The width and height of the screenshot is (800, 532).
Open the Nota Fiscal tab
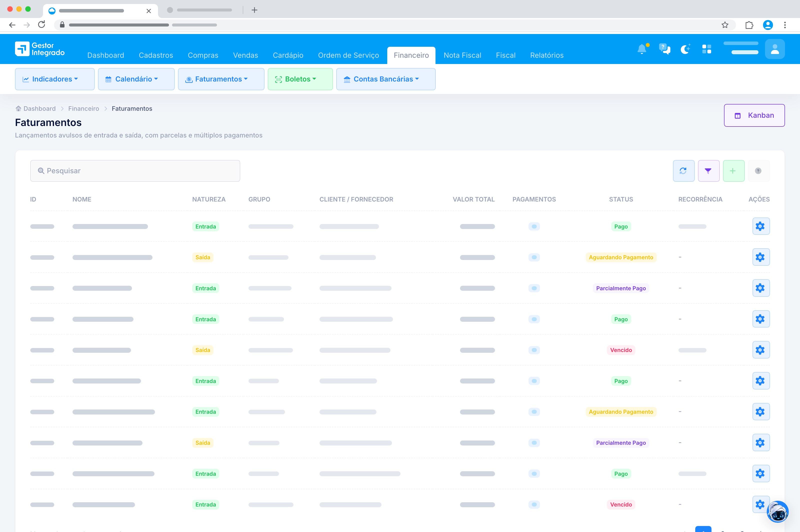(462, 55)
